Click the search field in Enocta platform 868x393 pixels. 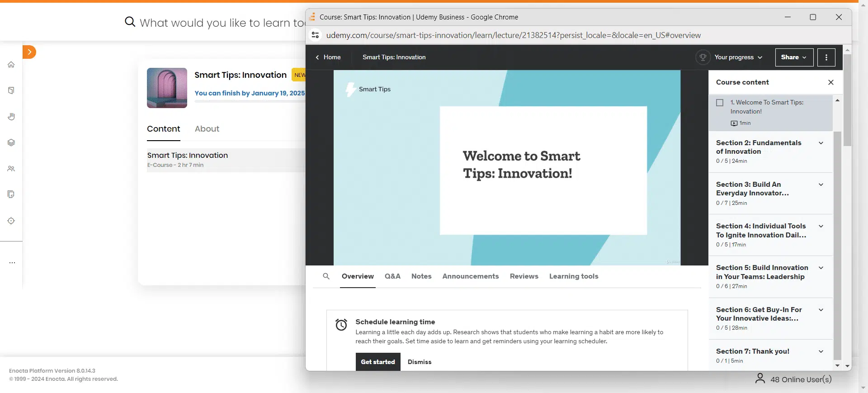pos(222,22)
